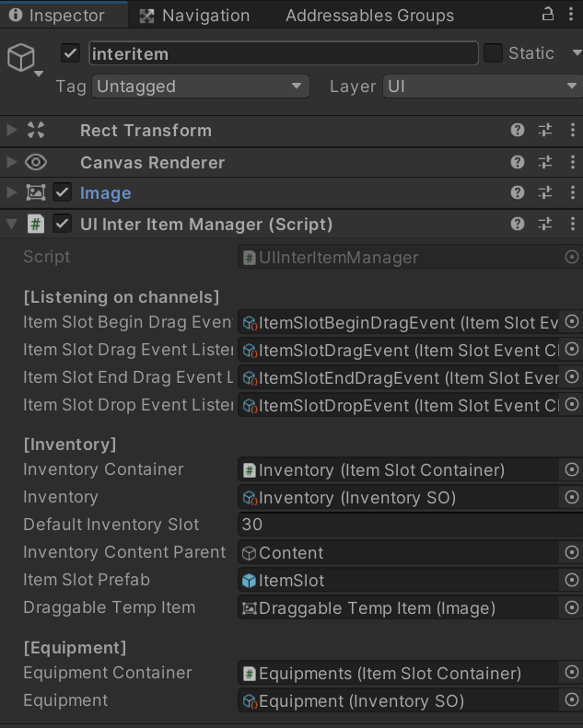Open Image component context menu
Viewport: 583px width, 728px height.
[572, 192]
